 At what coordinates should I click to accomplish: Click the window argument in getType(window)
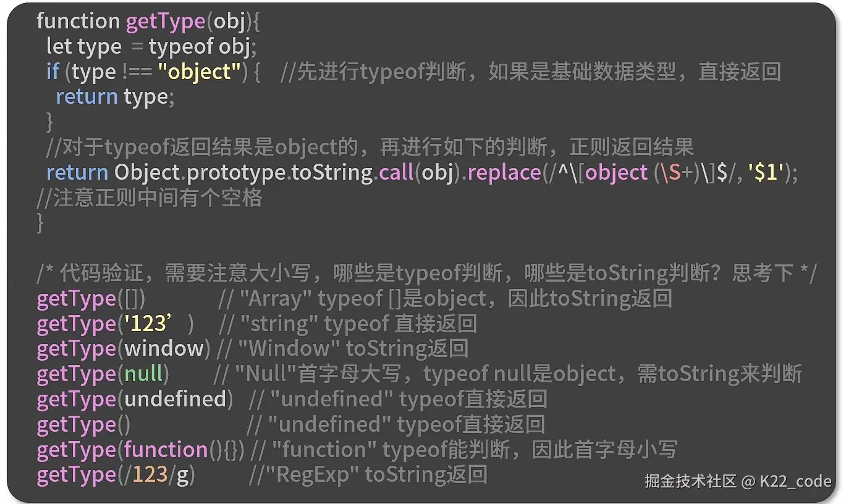click(164, 349)
